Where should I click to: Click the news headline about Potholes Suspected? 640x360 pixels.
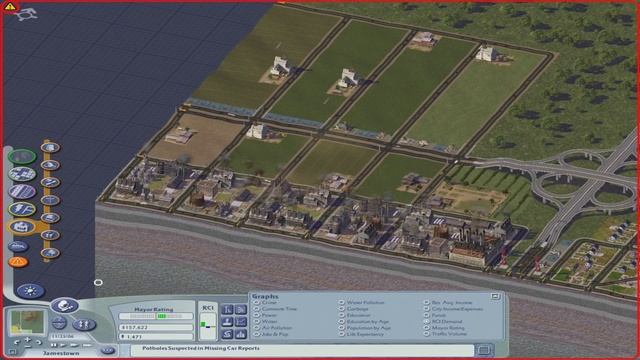(x=201, y=349)
